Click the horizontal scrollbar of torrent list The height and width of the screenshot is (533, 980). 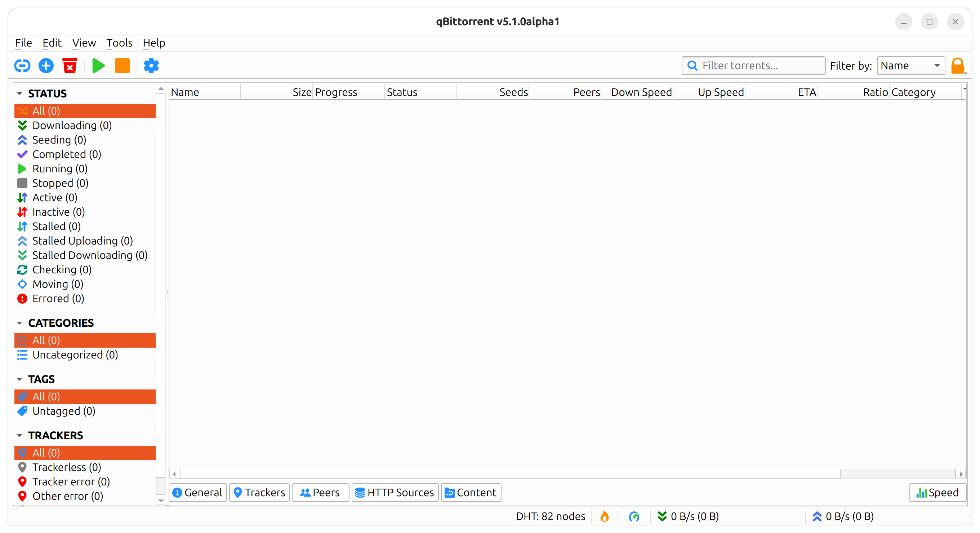510,473
